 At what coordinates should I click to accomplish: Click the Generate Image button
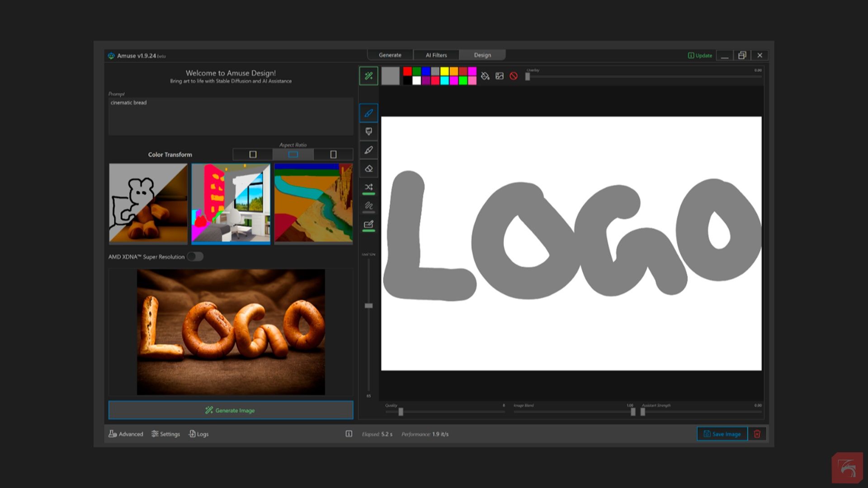point(231,410)
